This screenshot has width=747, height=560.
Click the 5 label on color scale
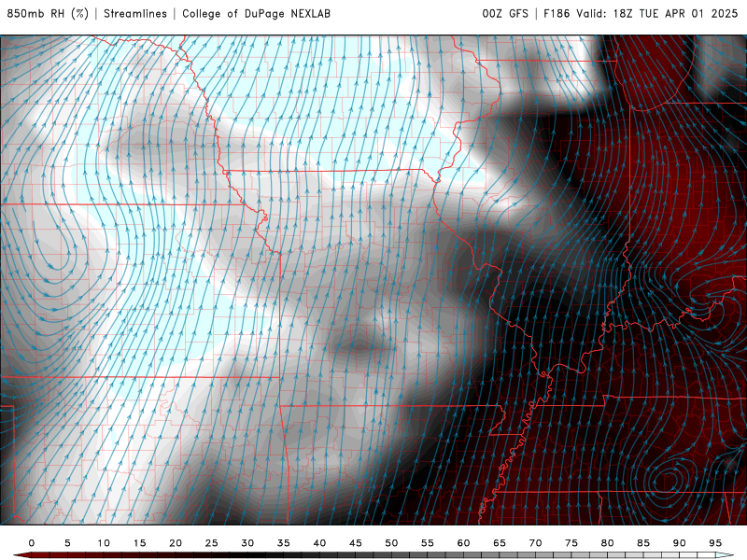tap(67, 543)
